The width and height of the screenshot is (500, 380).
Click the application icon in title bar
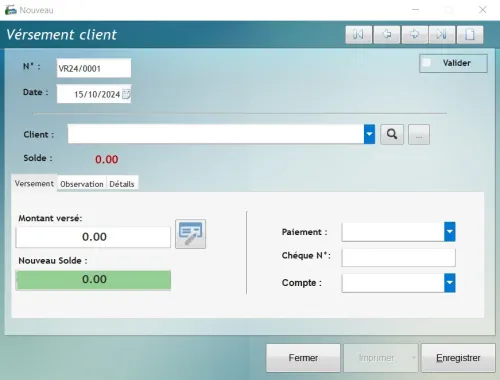(10, 10)
